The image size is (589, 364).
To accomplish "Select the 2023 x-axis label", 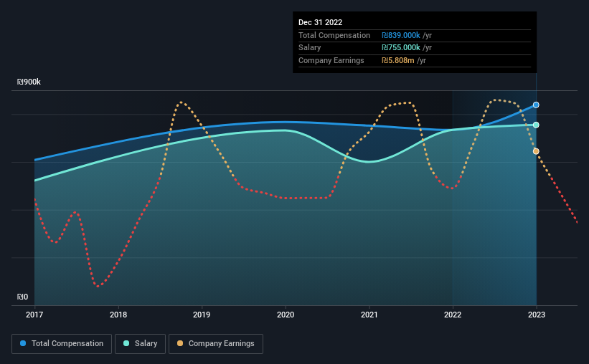I will (537, 315).
